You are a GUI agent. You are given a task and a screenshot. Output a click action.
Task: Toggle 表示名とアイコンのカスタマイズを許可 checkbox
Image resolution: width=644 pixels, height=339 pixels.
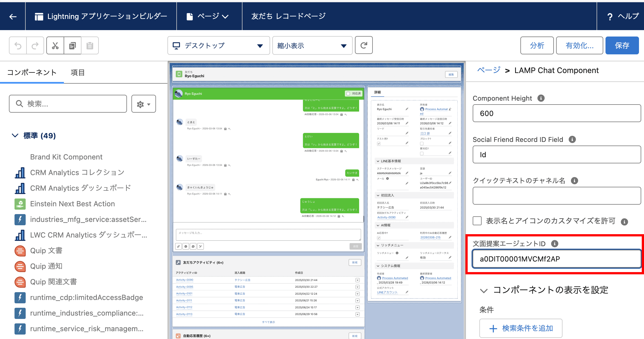(477, 221)
